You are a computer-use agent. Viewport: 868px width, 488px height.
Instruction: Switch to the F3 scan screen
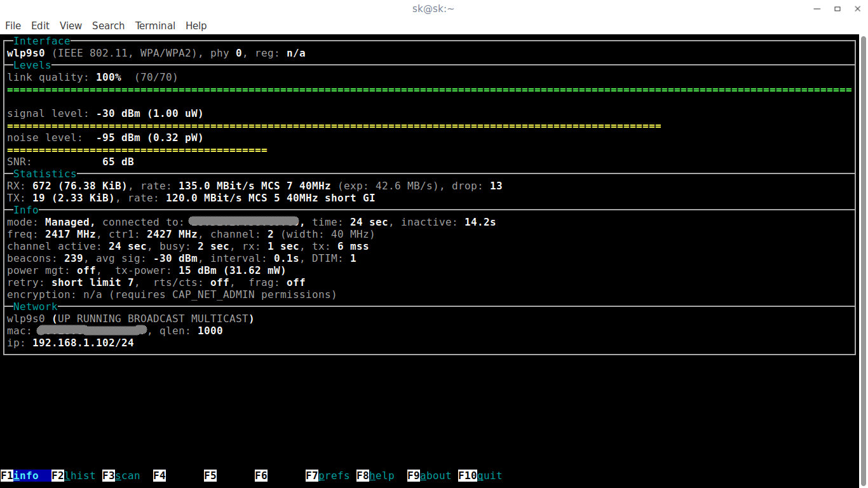121,475
